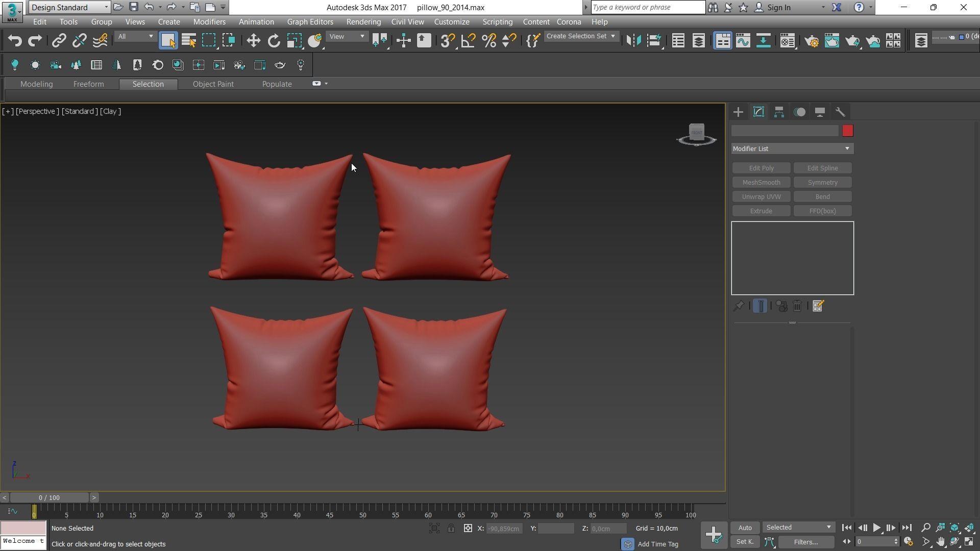Activate Select and Rotate tool
Screen dimensions: 980x551
pyautogui.click(x=274, y=41)
